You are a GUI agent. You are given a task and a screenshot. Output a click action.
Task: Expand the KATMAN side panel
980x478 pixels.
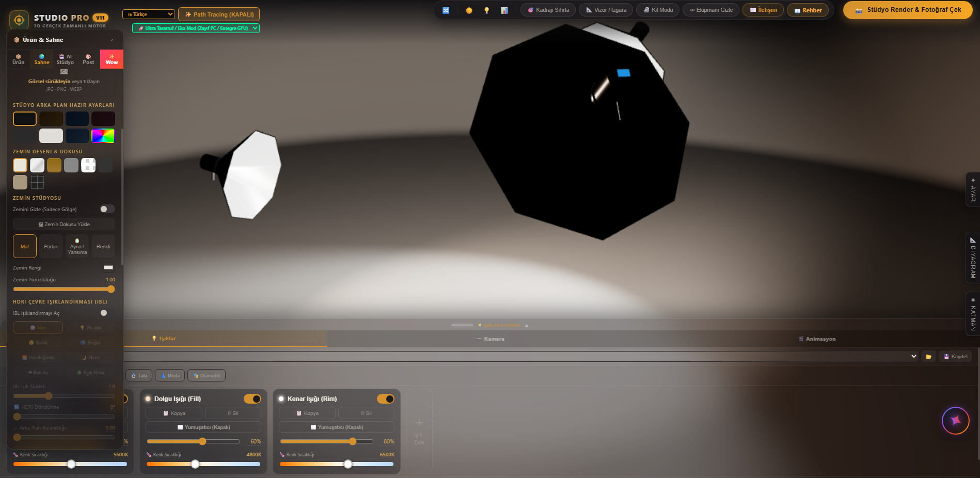[x=973, y=314]
